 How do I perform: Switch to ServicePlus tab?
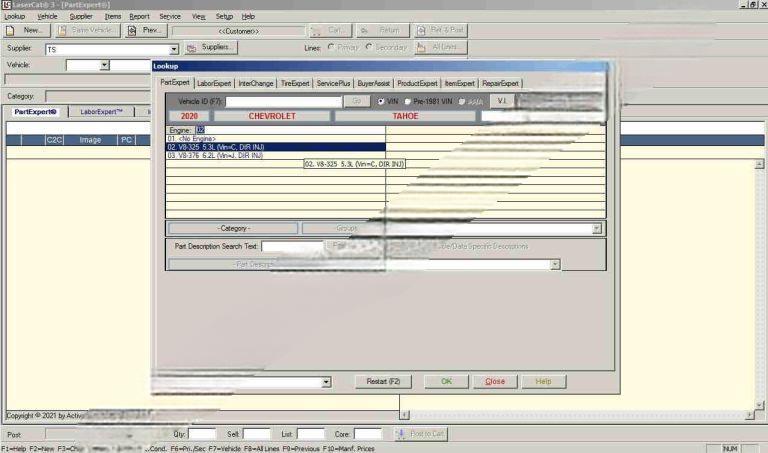pyautogui.click(x=333, y=84)
